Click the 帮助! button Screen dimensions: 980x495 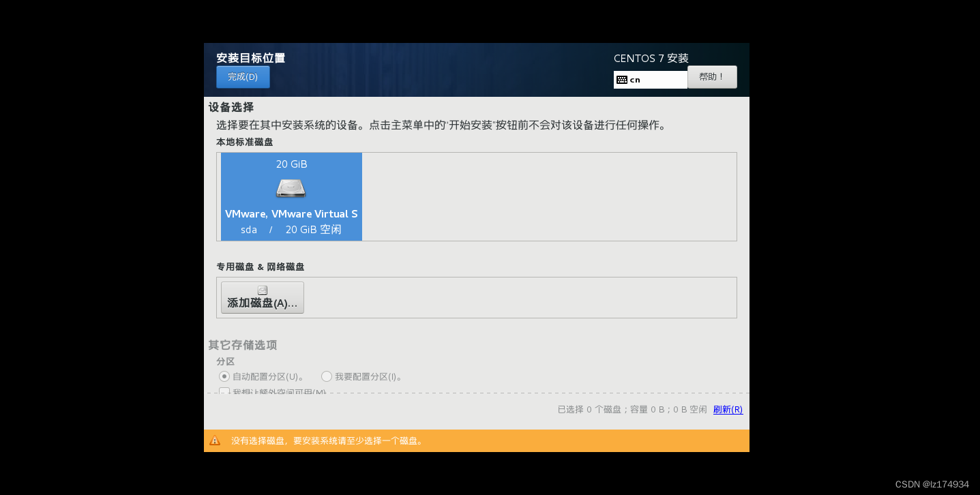[712, 77]
